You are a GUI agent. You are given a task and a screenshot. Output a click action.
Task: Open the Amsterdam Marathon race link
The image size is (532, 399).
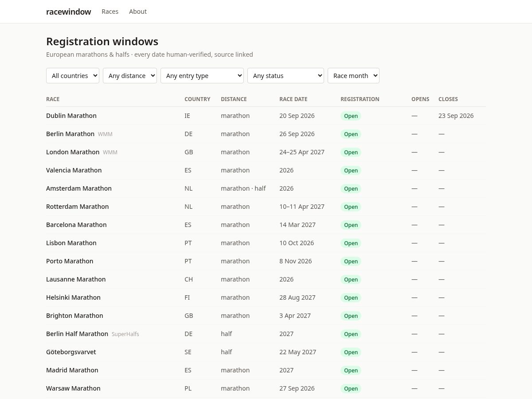79,188
